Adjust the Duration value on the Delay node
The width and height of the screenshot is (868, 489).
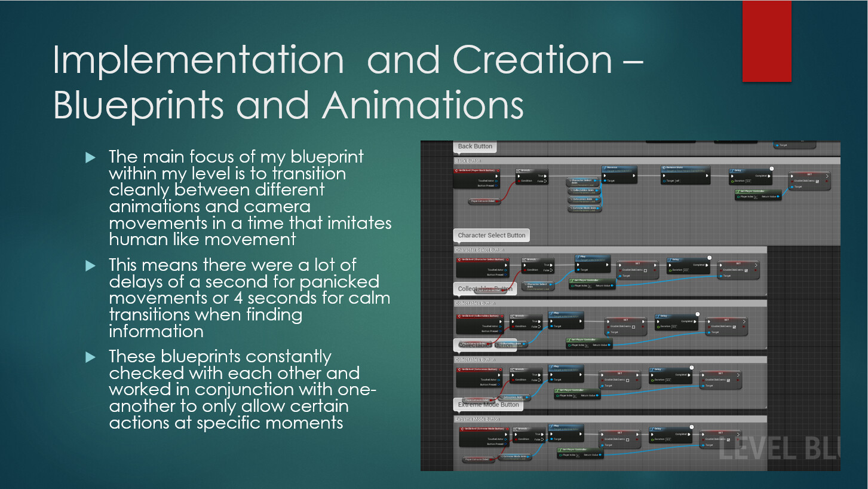click(x=747, y=181)
